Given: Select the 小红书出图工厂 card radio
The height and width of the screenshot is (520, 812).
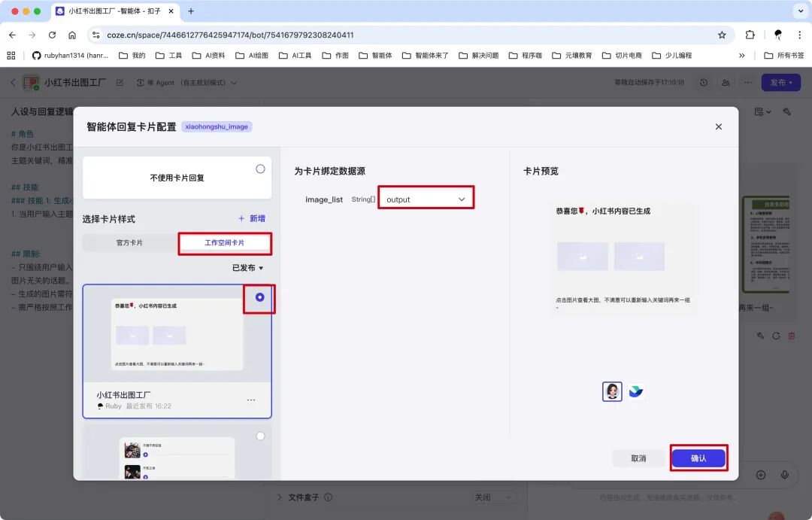Looking at the screenshot, I should [x=258, y=298].
